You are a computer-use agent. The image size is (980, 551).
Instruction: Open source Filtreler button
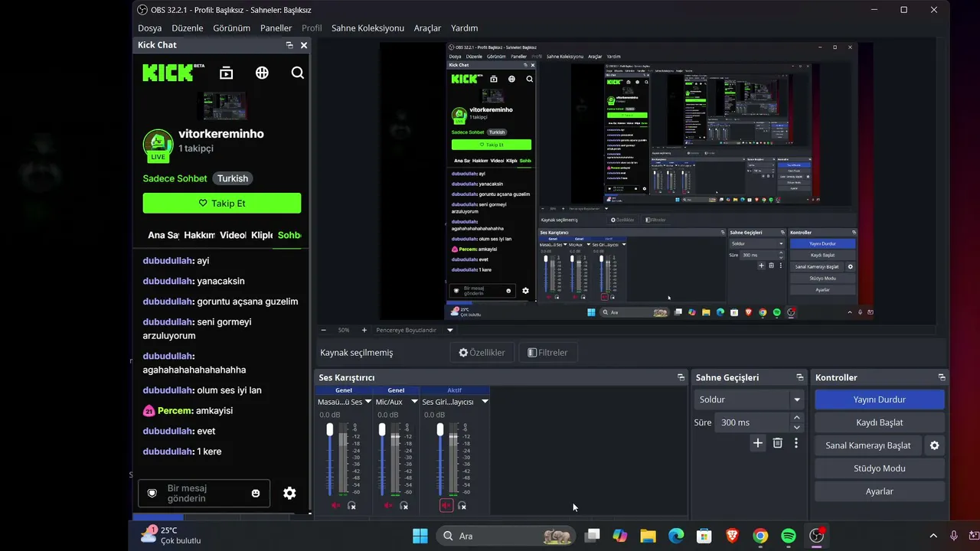point(547,353)
